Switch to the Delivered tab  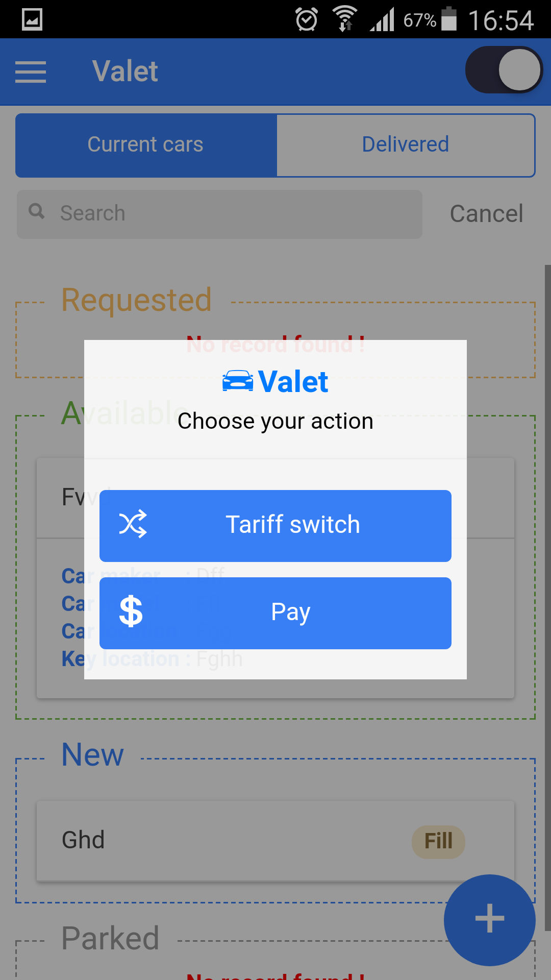click(406, 145)
